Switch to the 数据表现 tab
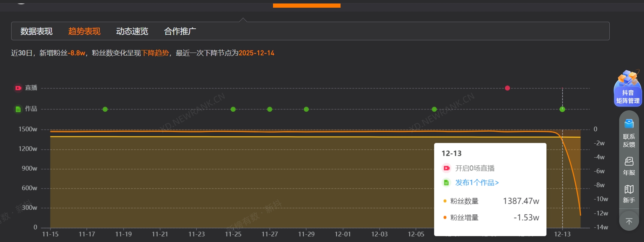 pos(36,32)
